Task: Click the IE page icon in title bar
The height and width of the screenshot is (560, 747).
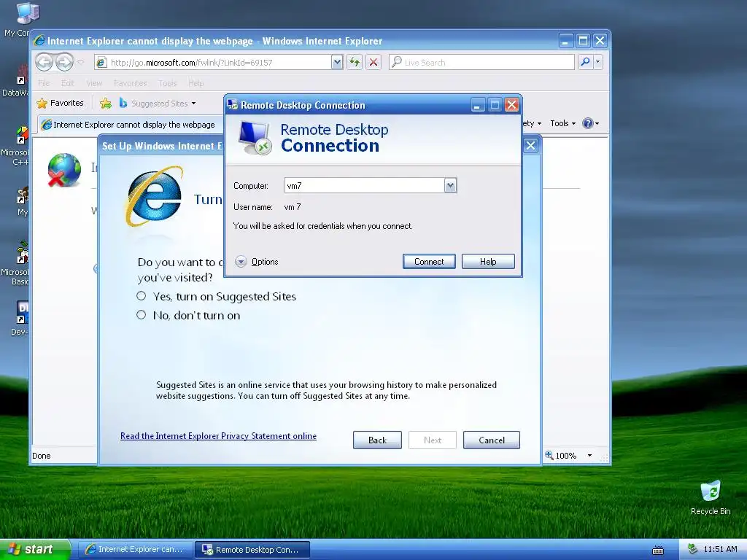Action: click(39, 41)
